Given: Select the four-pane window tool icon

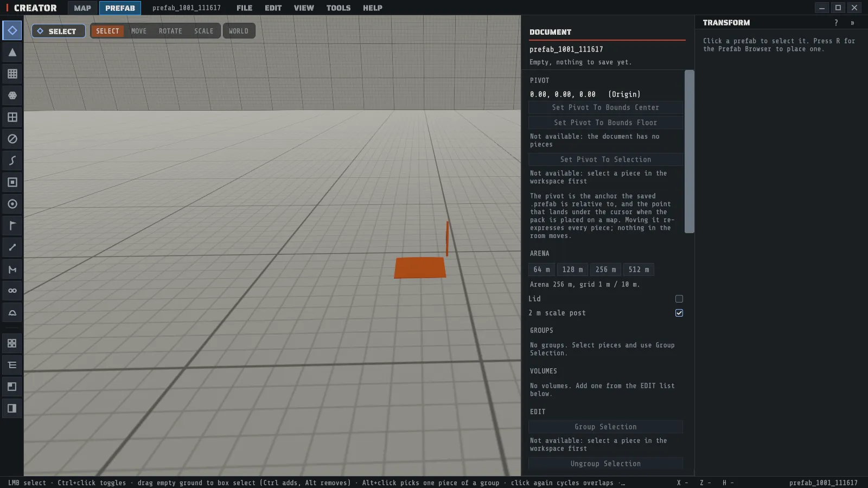Looking at the screenshot, I should (12, 117).
